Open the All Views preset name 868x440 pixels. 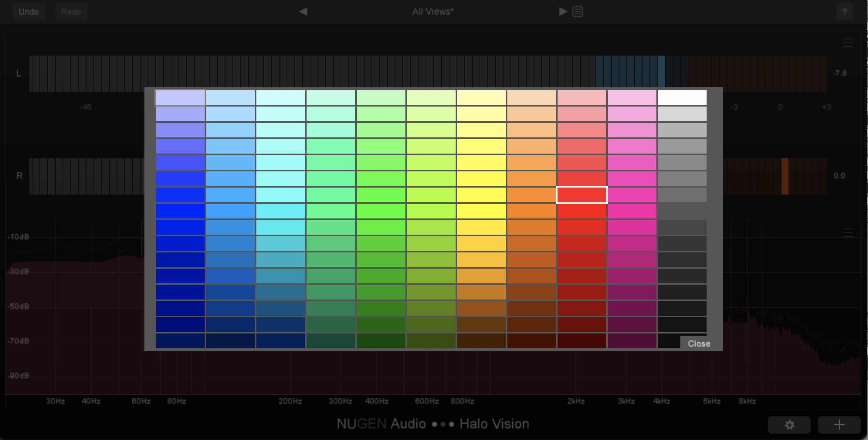pos(432,12)
